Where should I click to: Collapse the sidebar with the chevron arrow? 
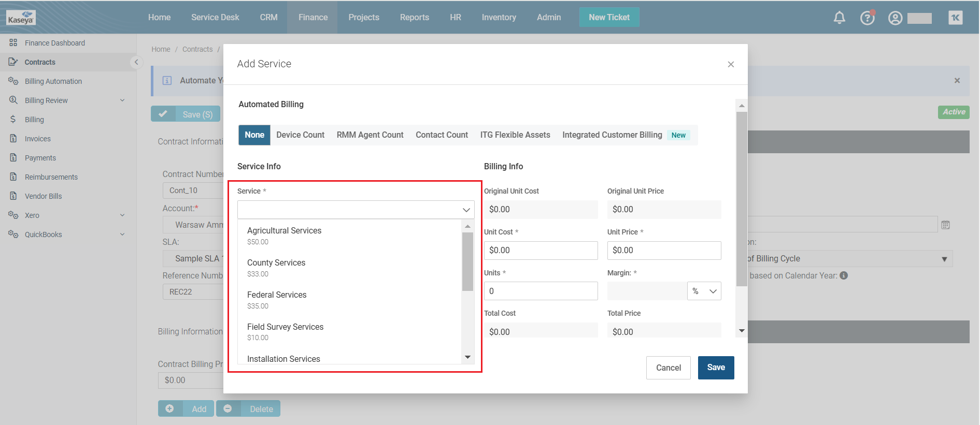point(136,62)
